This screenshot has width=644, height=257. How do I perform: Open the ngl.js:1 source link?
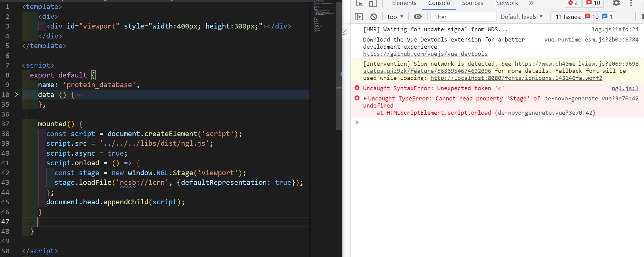click(x=625, y=88)
